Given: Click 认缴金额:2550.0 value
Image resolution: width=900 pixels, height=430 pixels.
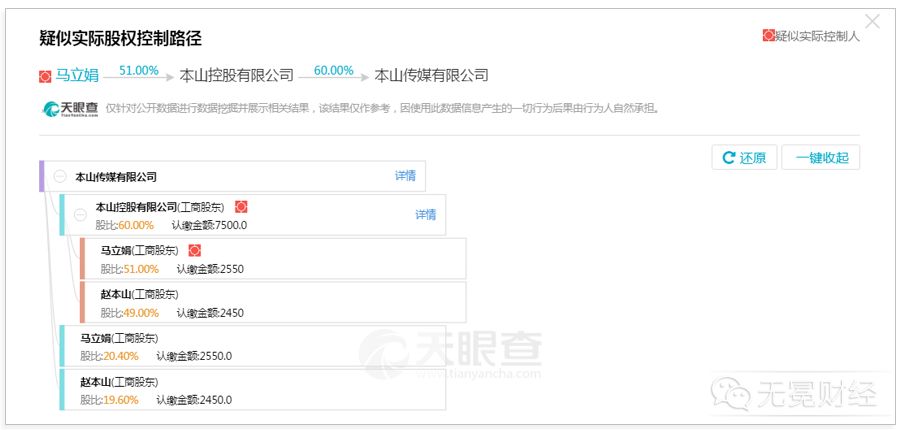Looking at the screenshot, I should pyautogui.click(x=194, y=356).
